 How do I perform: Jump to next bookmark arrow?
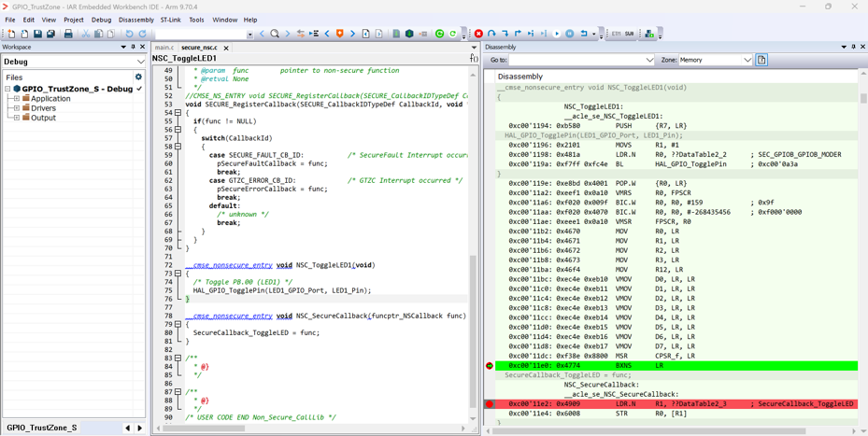tap(352, 34)
